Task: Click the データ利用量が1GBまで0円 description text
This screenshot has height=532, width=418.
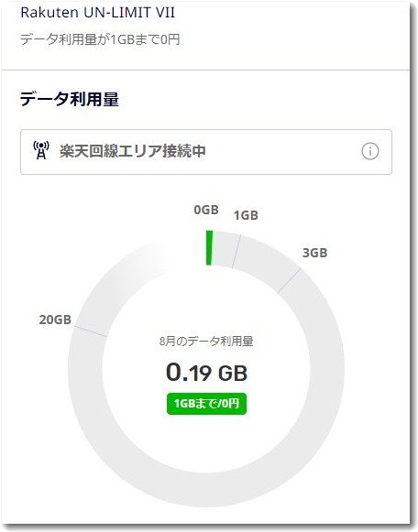Action: coord(100,39)
